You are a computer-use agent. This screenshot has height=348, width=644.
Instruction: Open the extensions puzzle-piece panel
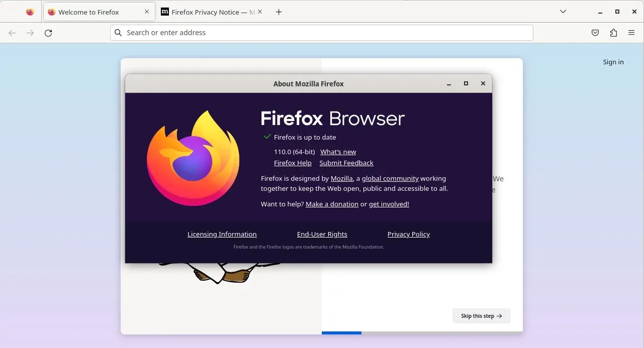pos(613,33)
